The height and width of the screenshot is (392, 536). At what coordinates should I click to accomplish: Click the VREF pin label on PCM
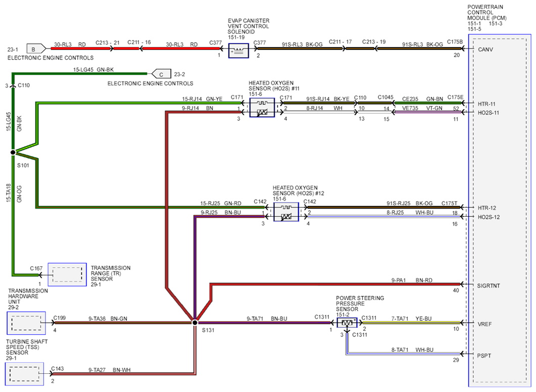(484, 324)
